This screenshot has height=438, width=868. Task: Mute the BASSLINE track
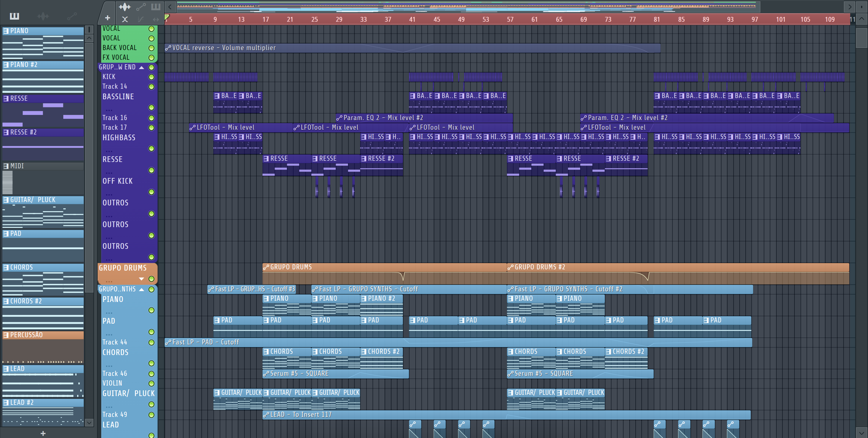tap(152, 108)
